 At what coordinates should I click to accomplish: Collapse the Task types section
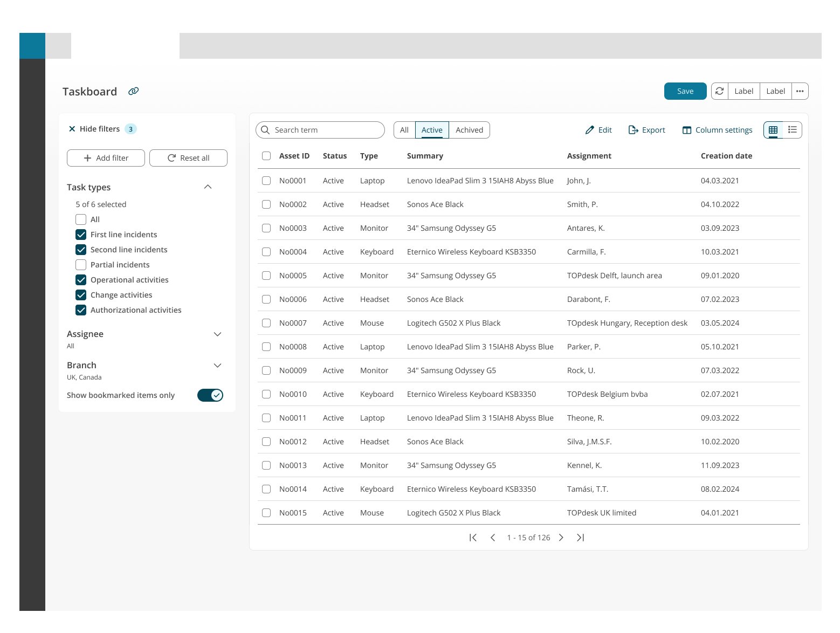pos(208,187)
